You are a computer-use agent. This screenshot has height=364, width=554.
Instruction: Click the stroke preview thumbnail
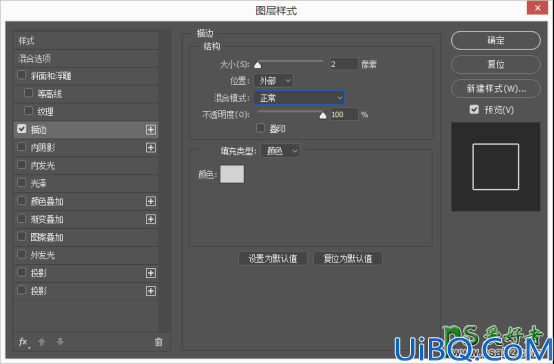click(x=496, y=167)
